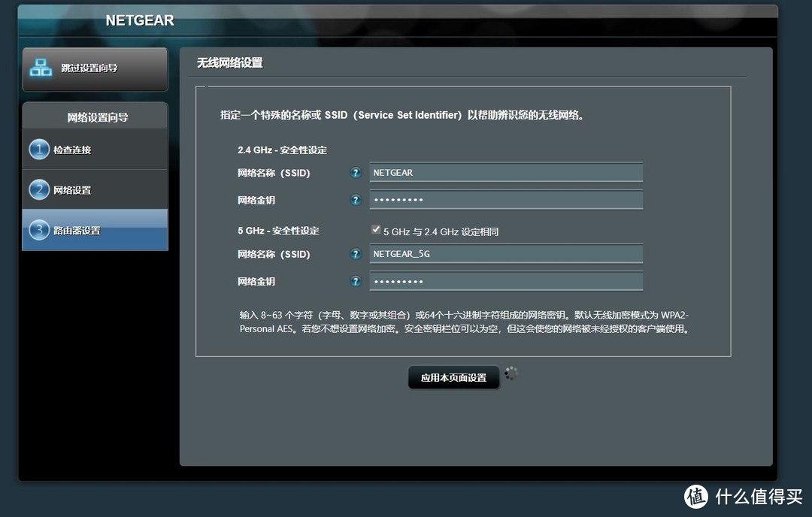Click the numbered circle icon for step 检查连接
The width and height of the screenshot is (812, 517).
[38, 149]
